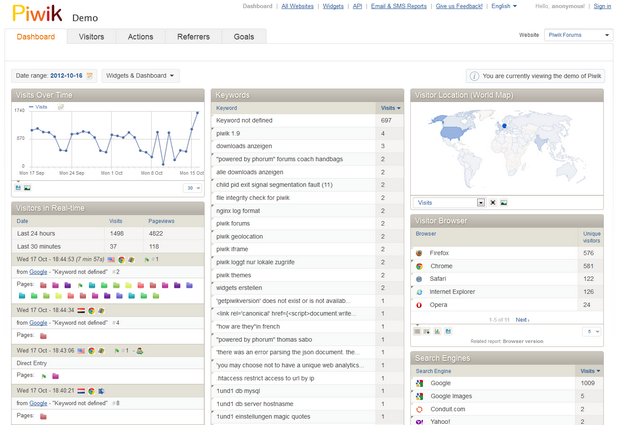
Task: Click the export icon in Visitor Browser footer
Action: click(448, 332)
